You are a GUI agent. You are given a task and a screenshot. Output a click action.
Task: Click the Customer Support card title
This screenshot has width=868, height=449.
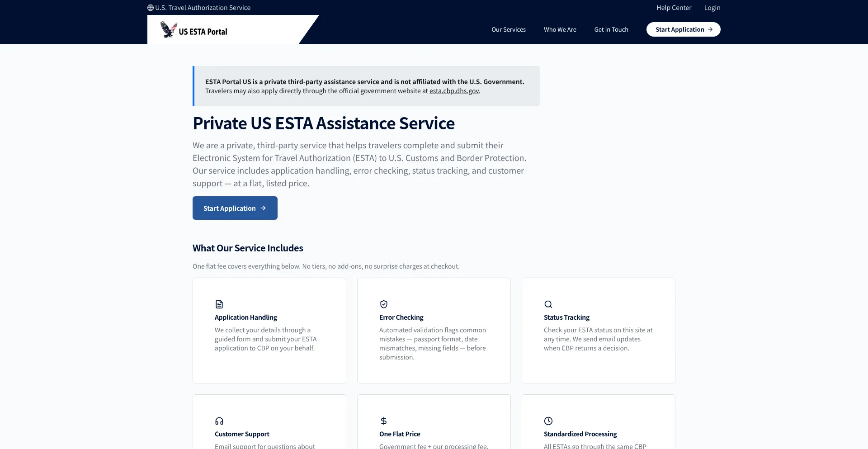point(242,434)
